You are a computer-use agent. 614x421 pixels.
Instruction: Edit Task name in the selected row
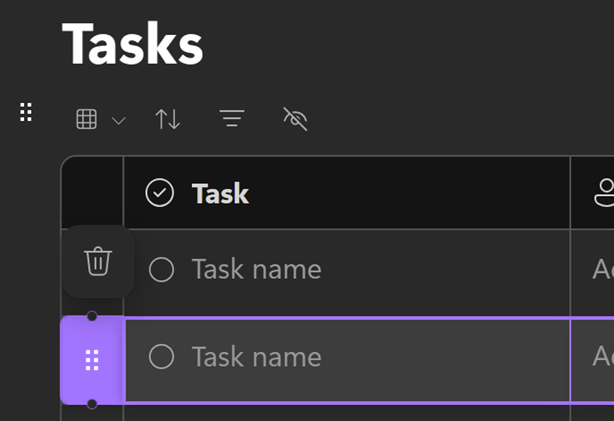click(x=257, y=356)
